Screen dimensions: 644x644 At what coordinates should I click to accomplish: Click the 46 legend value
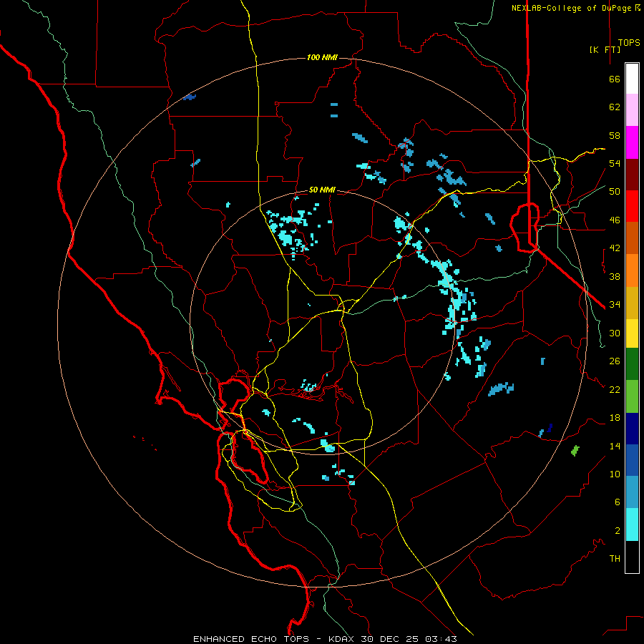click(615, 220)
